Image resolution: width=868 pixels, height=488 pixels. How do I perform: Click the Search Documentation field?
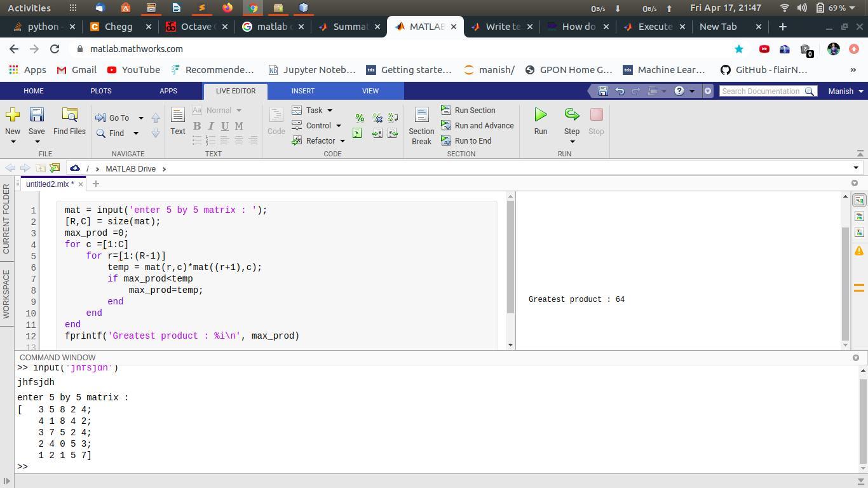click(x=761, y=91)
